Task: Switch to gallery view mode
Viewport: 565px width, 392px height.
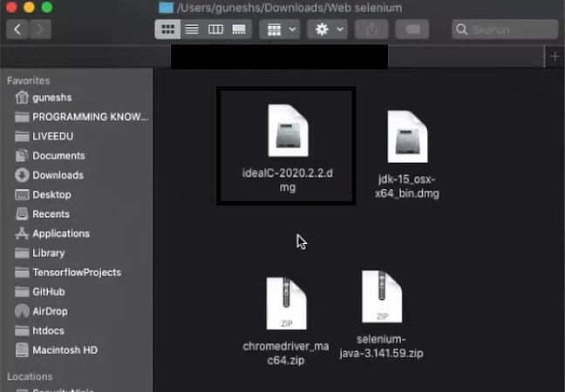Action: click(239, 29)
